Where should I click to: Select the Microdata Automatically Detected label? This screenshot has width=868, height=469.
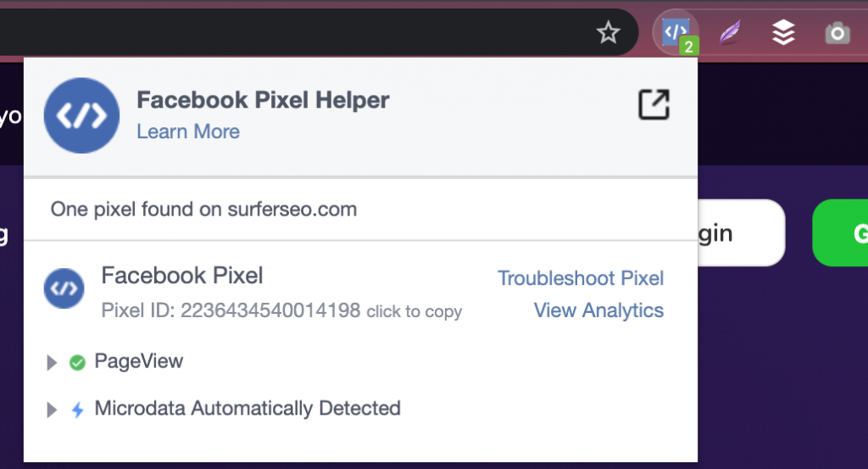(x=248, y=409)
